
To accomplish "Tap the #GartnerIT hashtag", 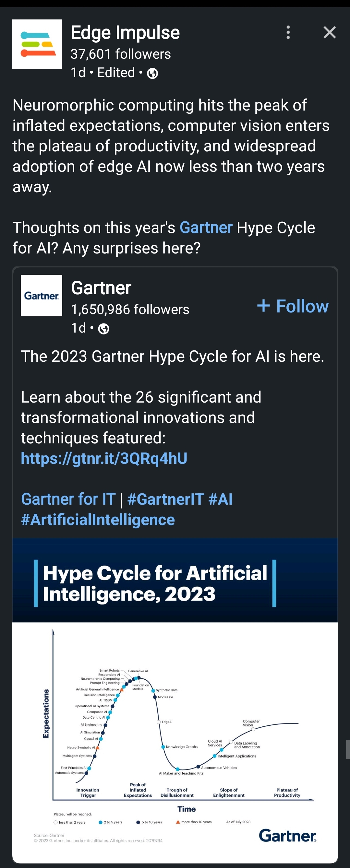I will tap(165, 499).
